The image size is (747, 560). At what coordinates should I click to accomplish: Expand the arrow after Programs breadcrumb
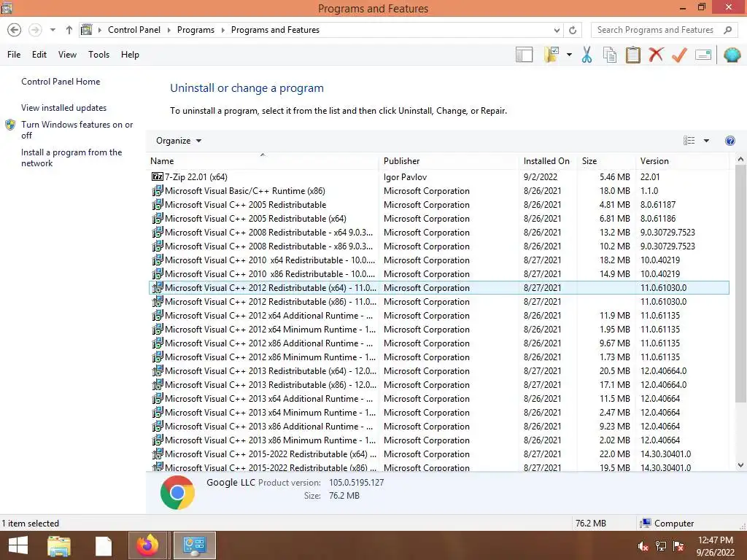223,30
